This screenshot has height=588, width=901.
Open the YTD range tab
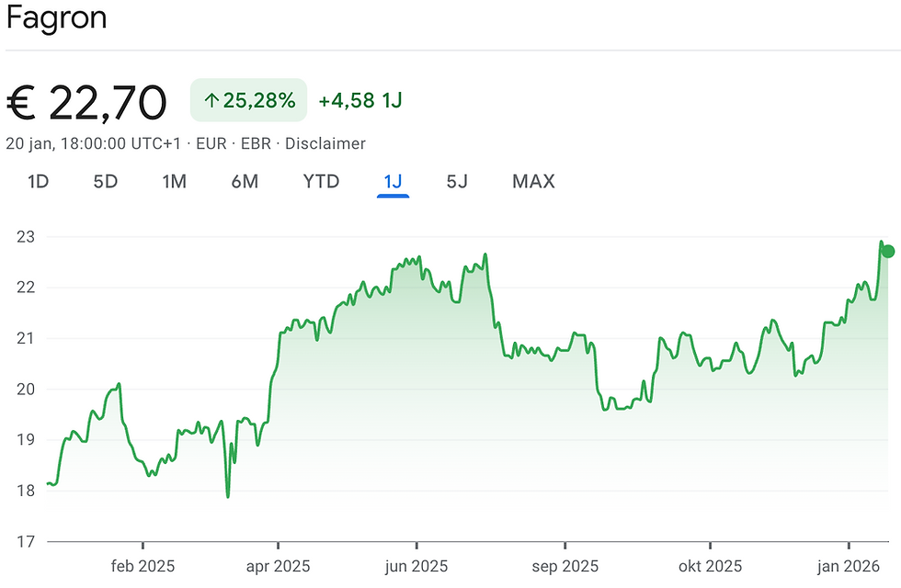321,182
